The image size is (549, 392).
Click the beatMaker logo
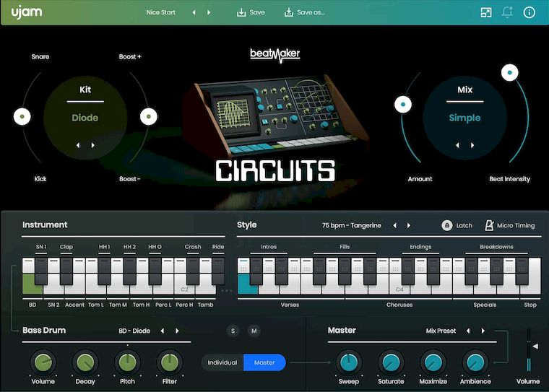click(x=275, y=55)
